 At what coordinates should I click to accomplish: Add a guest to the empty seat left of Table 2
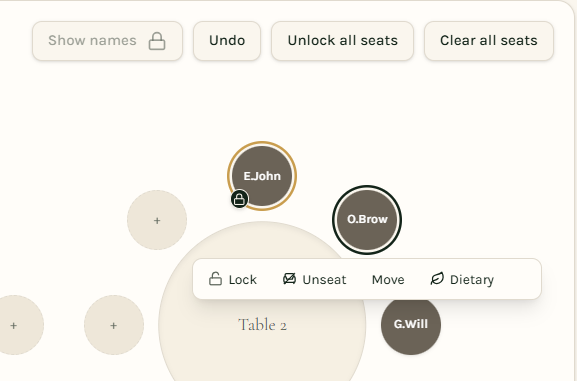(x=114, y=325)
